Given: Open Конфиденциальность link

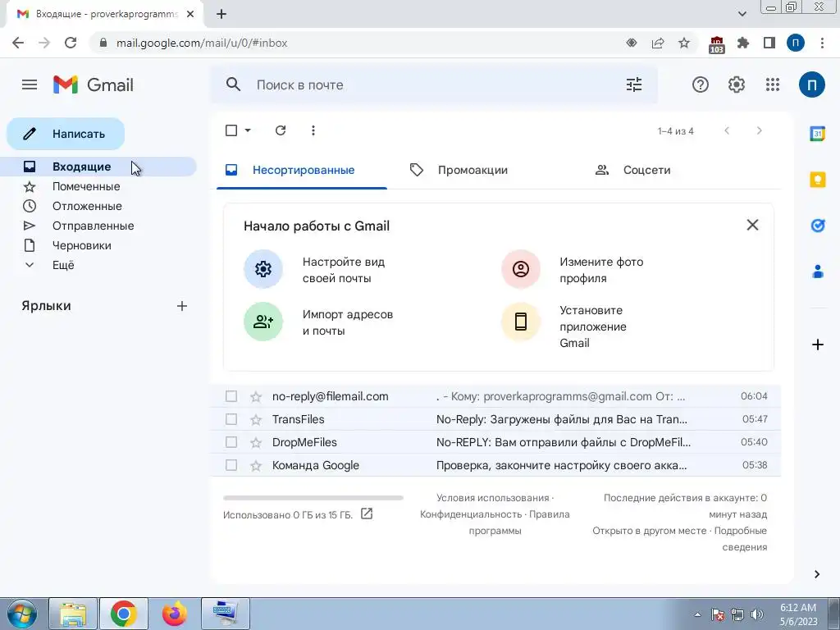Looking at the screenshot, I should (470, 514).
